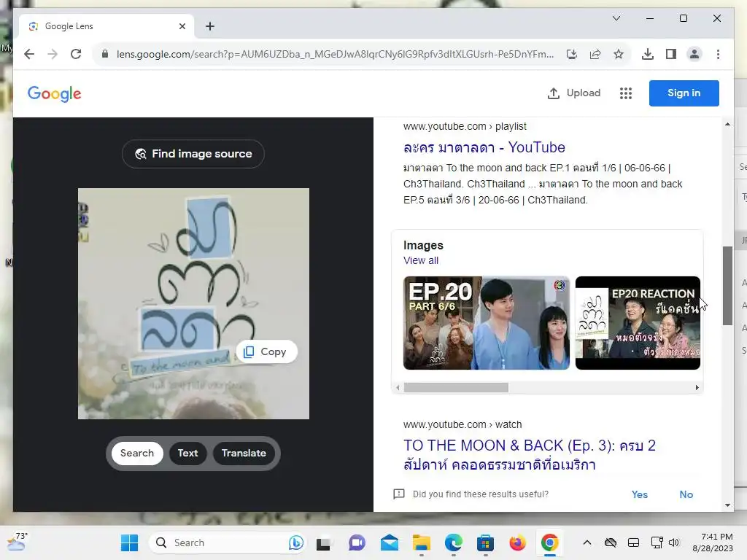Click the weather widget showing 73°
747x560 pixels.
coord(18,542)
